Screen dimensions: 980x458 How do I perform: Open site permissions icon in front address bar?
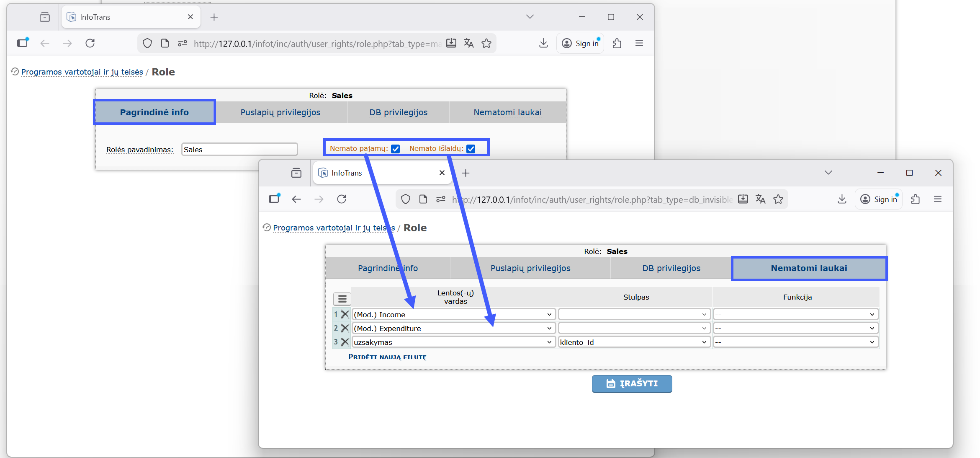(x=441, y=199)
